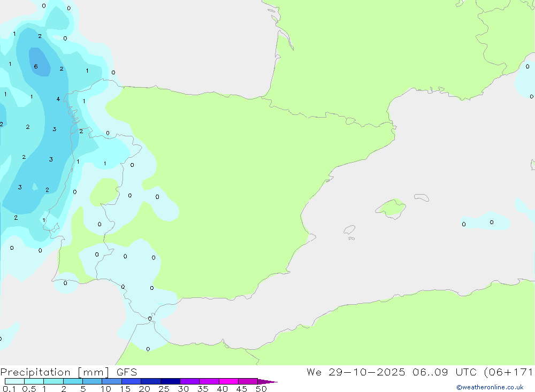Click the 1–2 mm legend color swatch
535x392 pixels.
click(x=53, y=381)
